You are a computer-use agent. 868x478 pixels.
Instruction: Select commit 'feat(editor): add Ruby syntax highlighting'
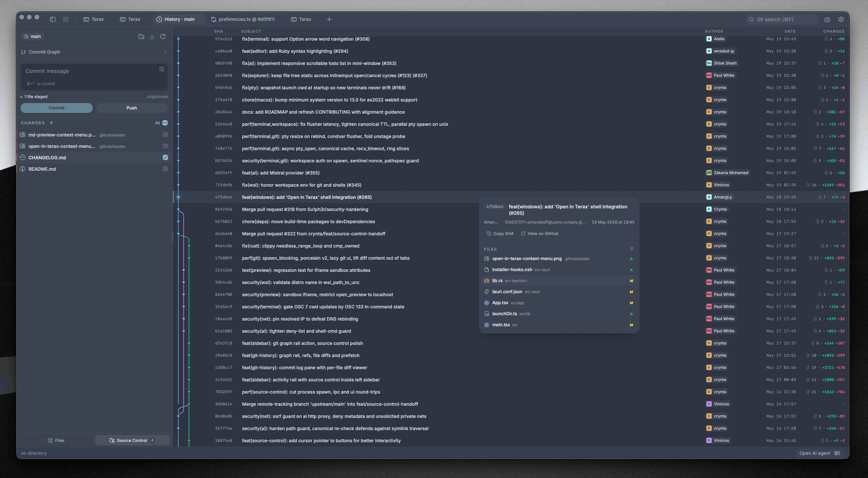click(510, 51)
